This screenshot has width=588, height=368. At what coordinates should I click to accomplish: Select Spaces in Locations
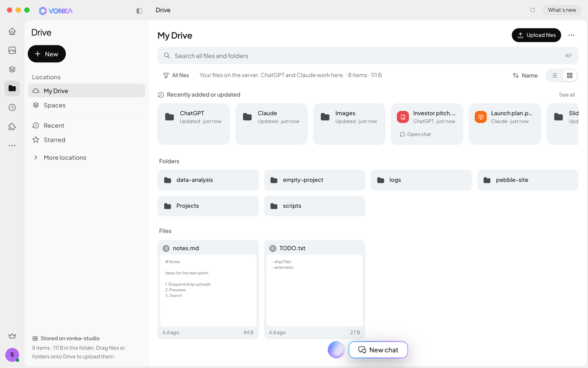click(x=86, y=105)
